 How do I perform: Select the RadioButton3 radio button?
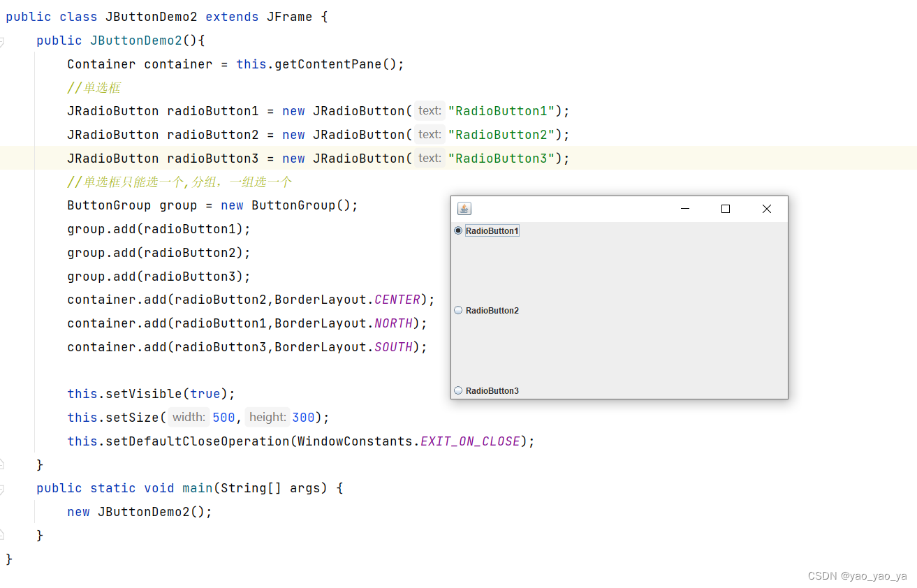pos(459,390)
